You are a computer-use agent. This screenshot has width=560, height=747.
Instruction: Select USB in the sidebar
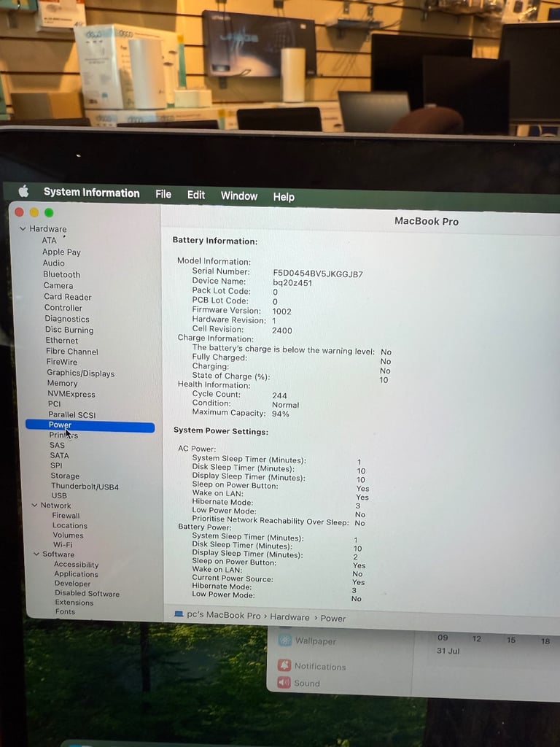click(59, 495)
